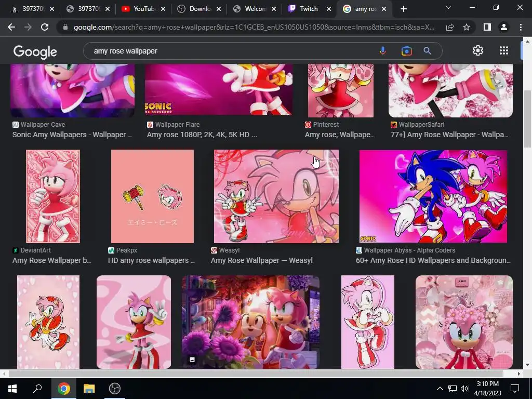The width and height of the screenshot is (532, 399).
Task: Open the Peakpx hammer thumbnail
Action: (x=152, y=196)
